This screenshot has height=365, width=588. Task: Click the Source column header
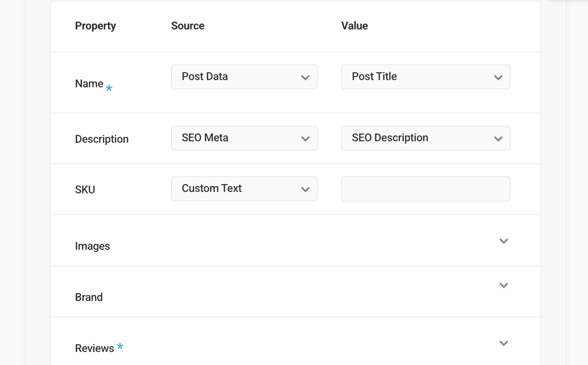(187, 26)
